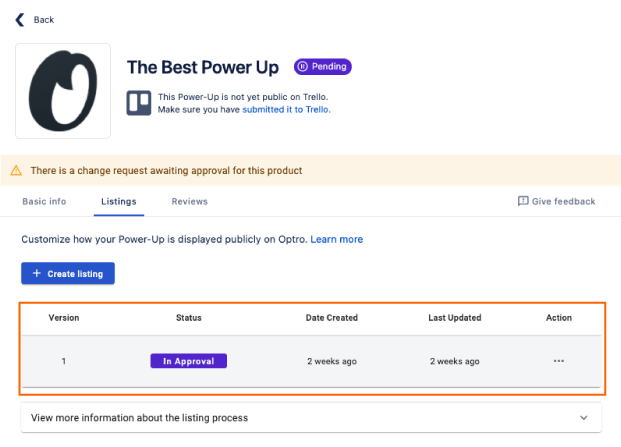
Task: Switch to the Basic info tab
Action: click(x=44, y=202)
